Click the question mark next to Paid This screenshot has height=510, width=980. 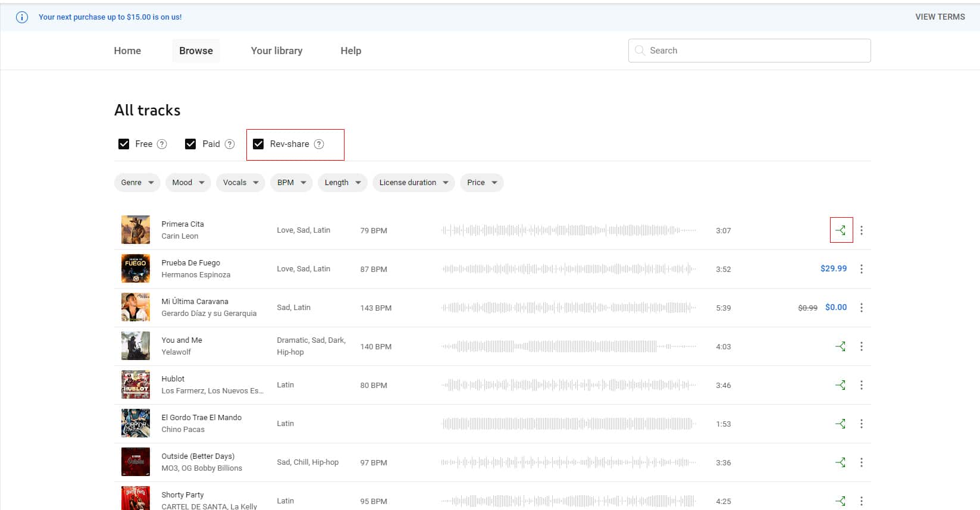pyautogui.click(x=230, y=144)
